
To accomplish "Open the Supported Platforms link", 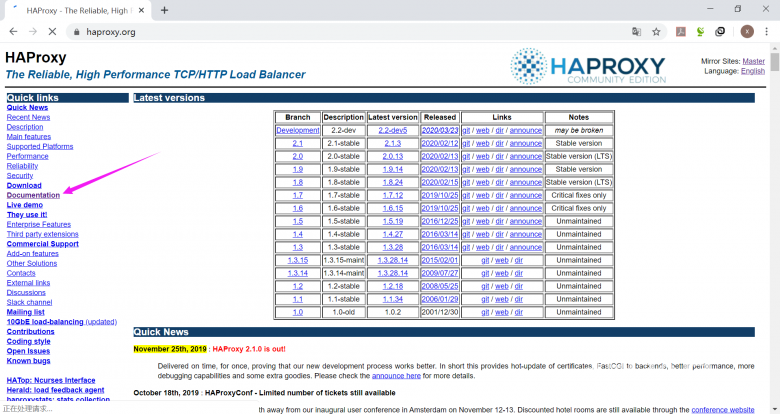I will click(40, 146).
